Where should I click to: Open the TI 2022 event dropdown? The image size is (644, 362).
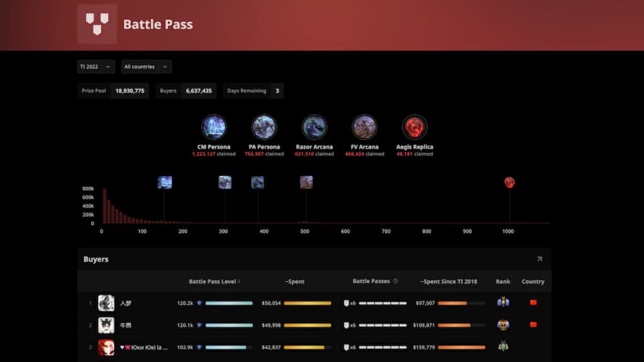pyautogui.click(x=96, y=67)
